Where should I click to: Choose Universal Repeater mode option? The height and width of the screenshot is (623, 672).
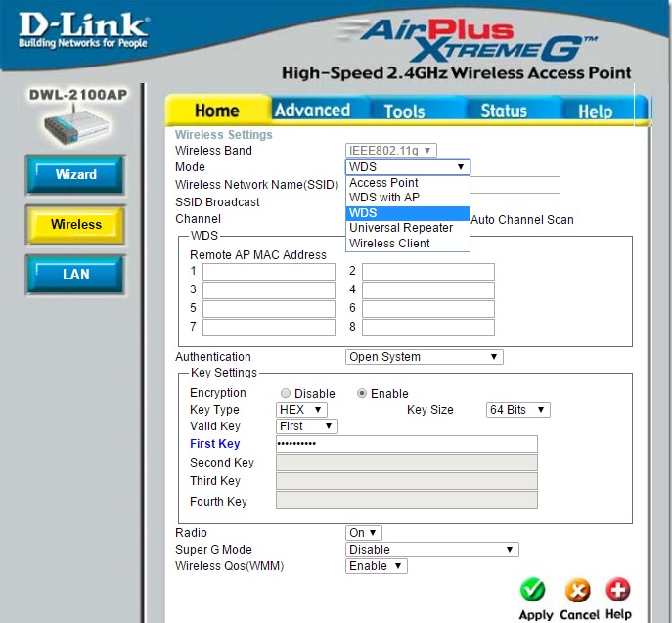pyautogui.click(x=408, y=228)
